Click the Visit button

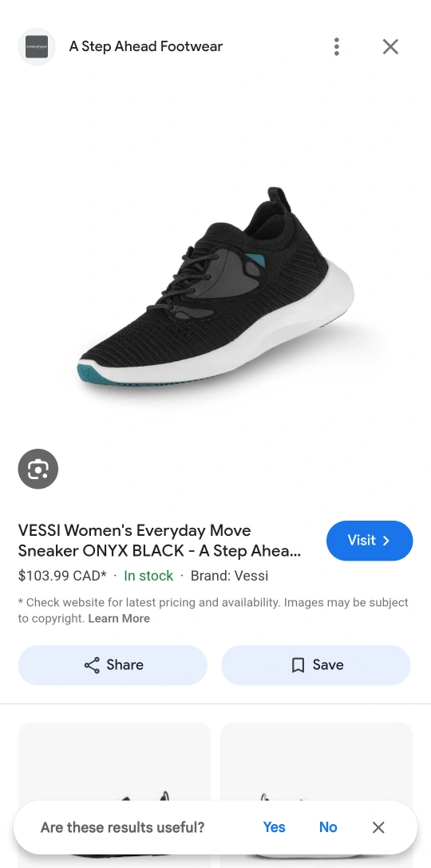(x=370, y=541)
